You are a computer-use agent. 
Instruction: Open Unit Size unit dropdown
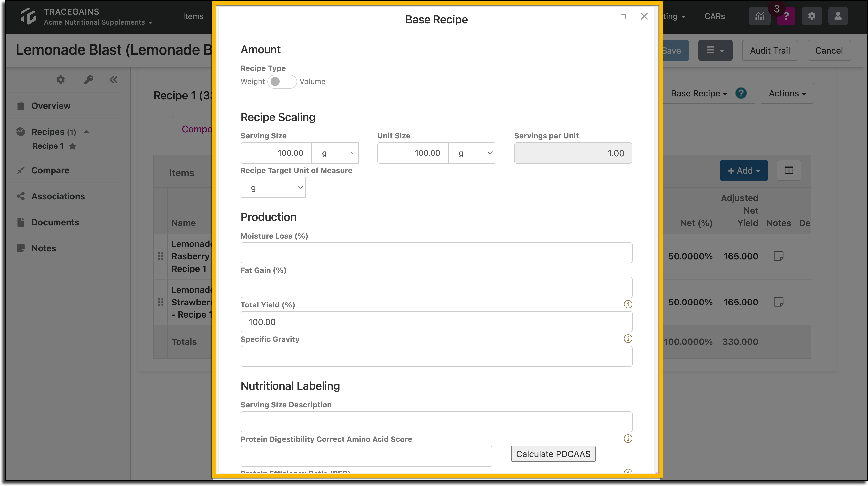pyautogui.click(x=472, y=153)
